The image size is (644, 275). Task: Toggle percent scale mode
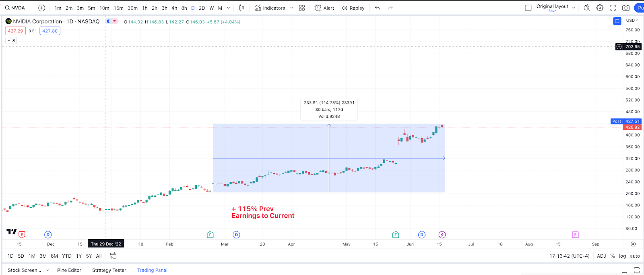coord(613,256)
